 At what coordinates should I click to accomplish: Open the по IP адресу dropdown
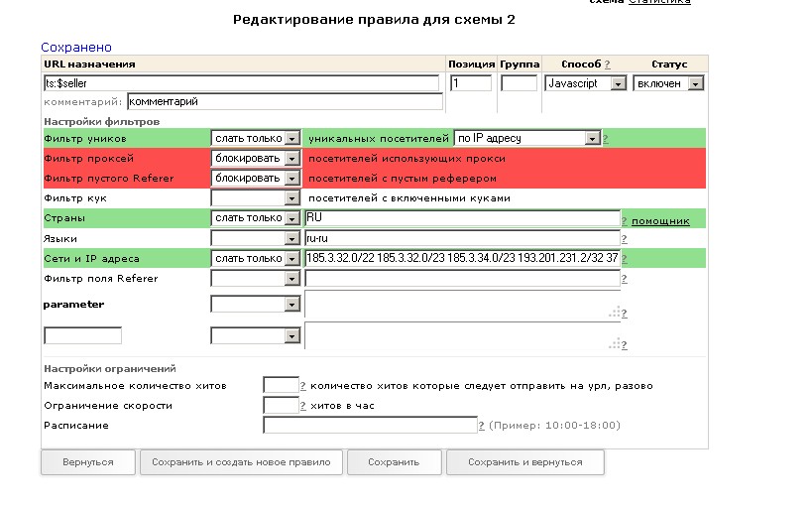tap(527, 138)
